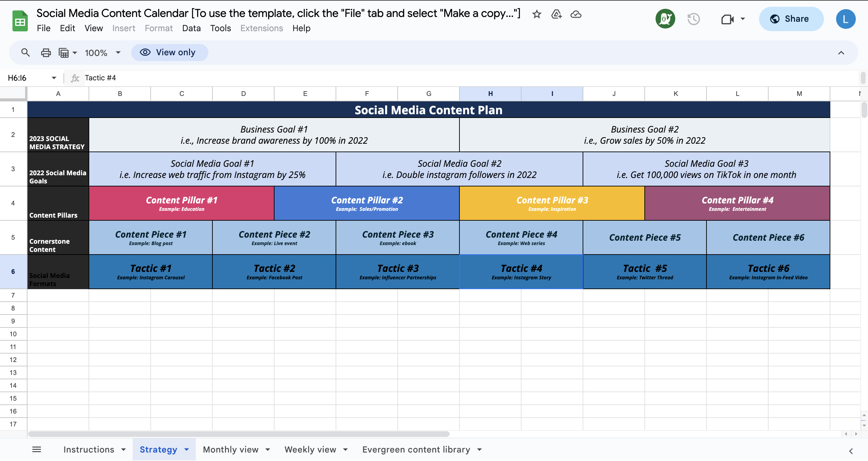Expand the video call options arrow

coord(742,19)
